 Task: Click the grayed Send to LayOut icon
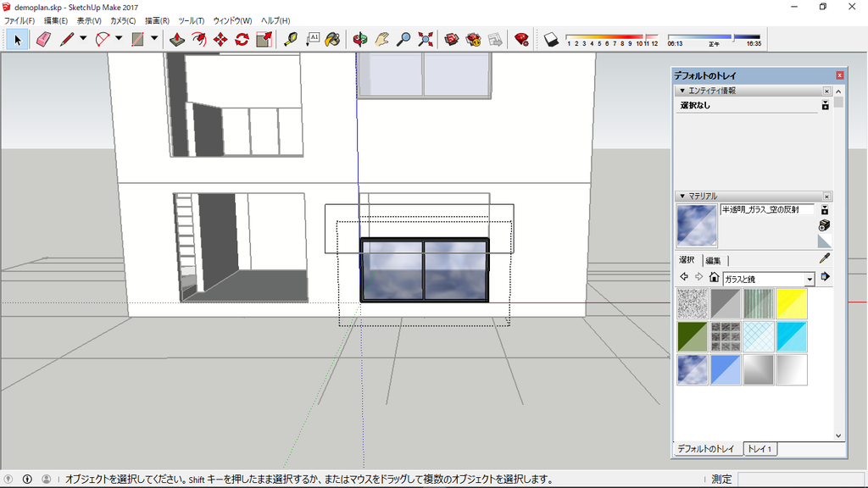click(495, 39)
